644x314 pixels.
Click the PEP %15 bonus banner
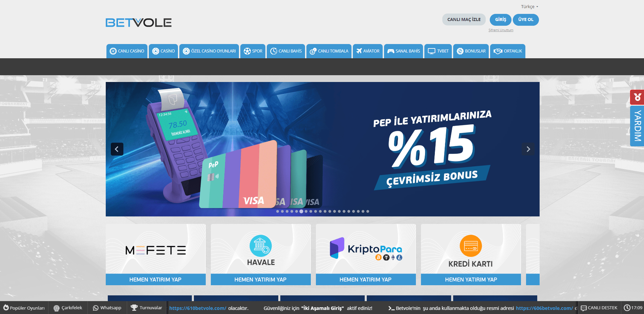[x=323, y=149]
